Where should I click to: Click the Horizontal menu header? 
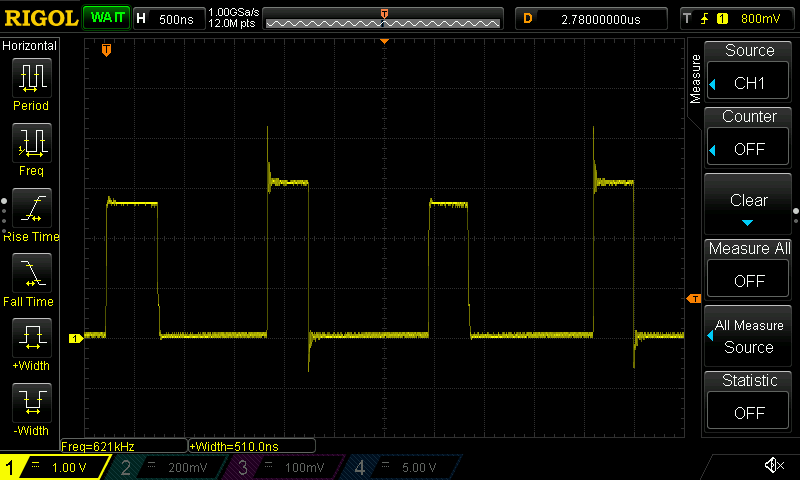[x=30, y=45]
